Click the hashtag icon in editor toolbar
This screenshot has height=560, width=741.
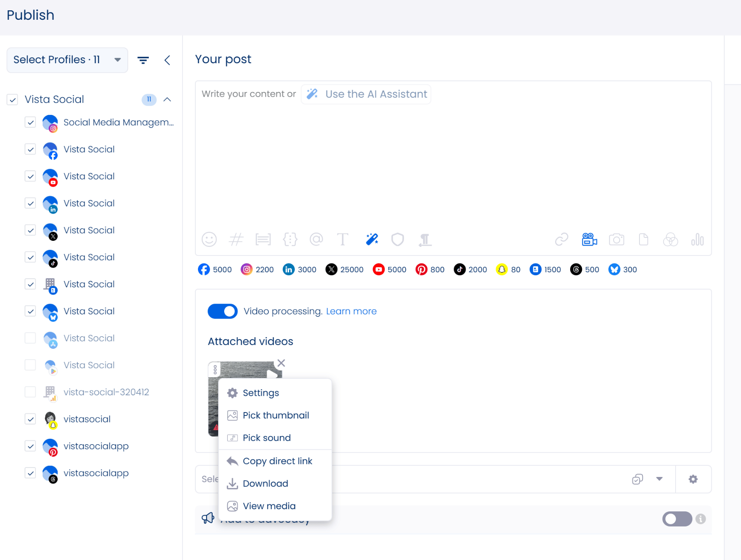(236, 239)
